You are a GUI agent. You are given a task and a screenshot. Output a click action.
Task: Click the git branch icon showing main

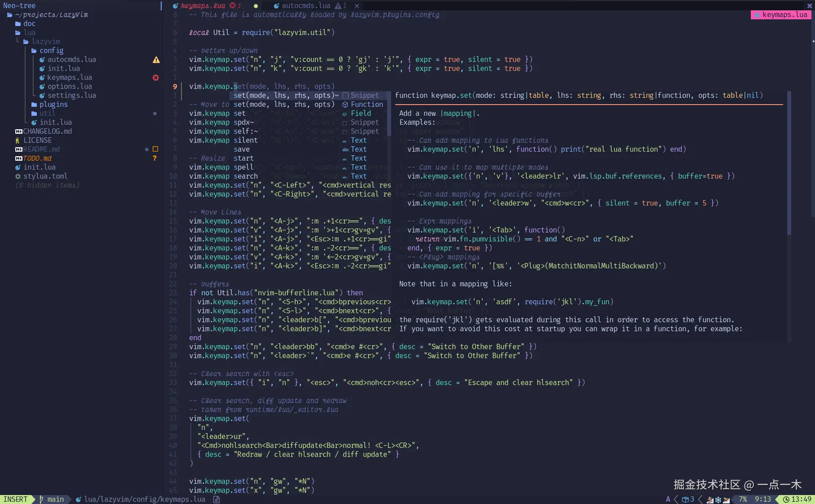point(41,499)
